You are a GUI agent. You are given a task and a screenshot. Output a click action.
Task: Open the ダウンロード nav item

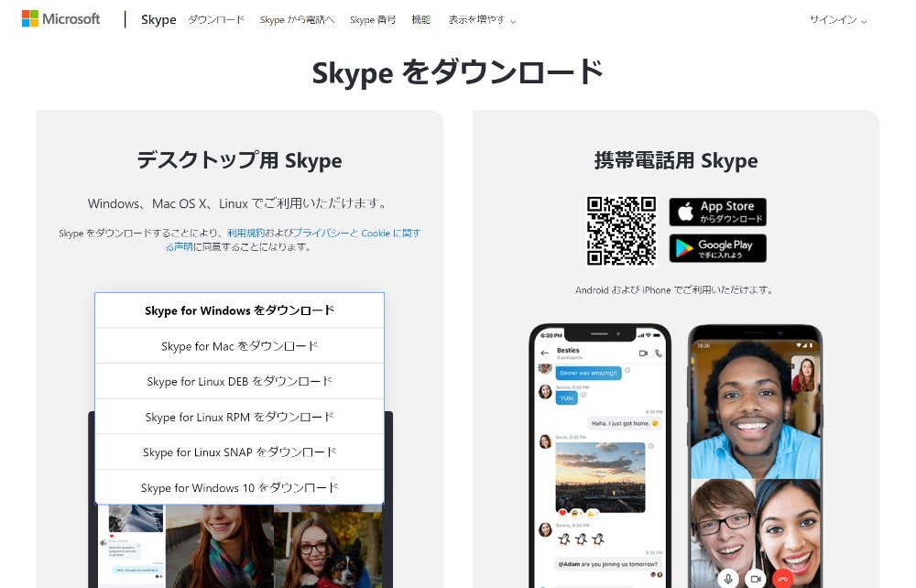pyautogui.click(x=216, y=19)
